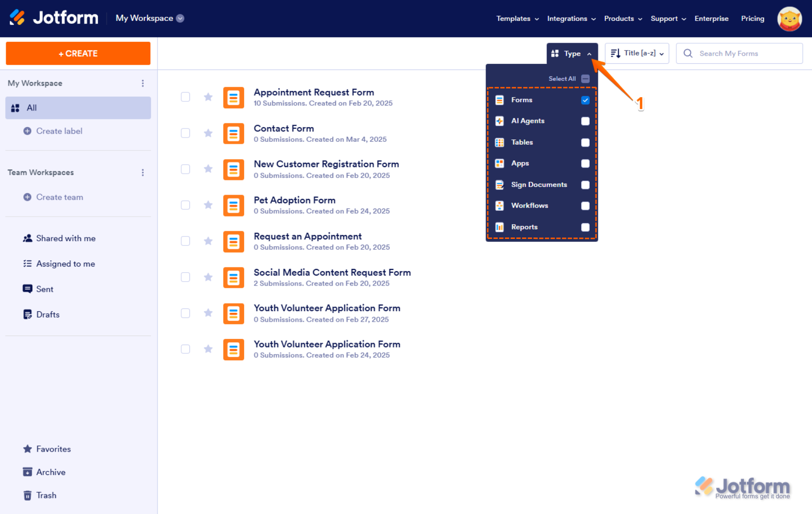Screen dimensions: 812x514
Task: Open the Shared with me section
Action: click(65, 238)
